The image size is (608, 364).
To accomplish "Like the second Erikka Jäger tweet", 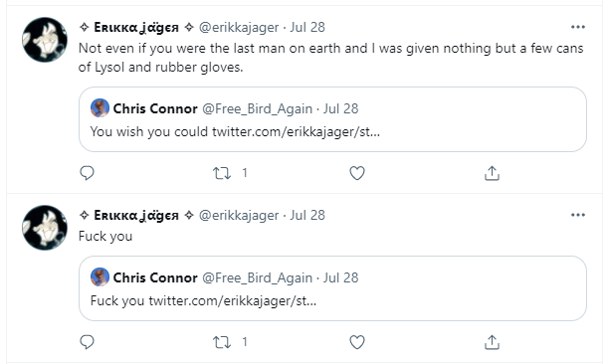I will coord(356,342).
